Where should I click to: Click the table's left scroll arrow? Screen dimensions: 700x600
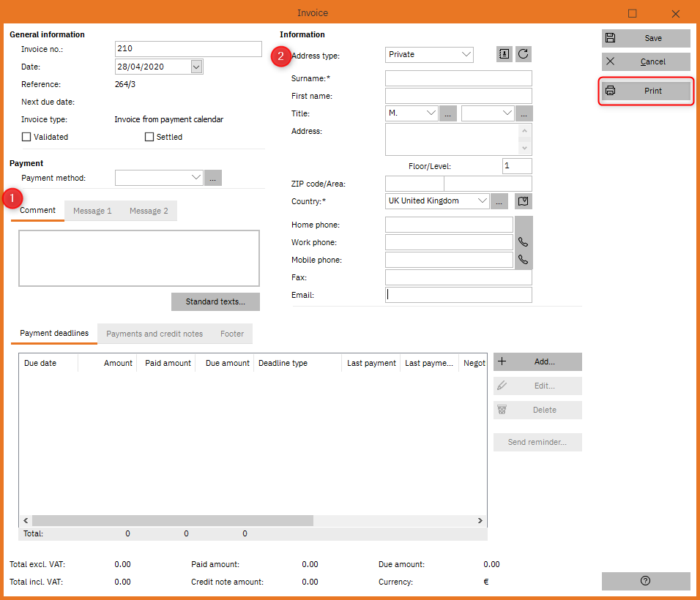26,520
